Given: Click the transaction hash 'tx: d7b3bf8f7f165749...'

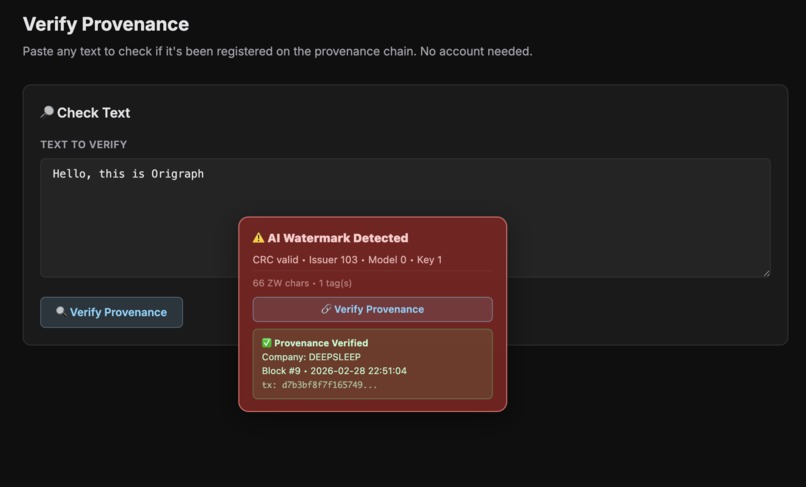Looking at the screenshot, I should (x=319, y=385).
